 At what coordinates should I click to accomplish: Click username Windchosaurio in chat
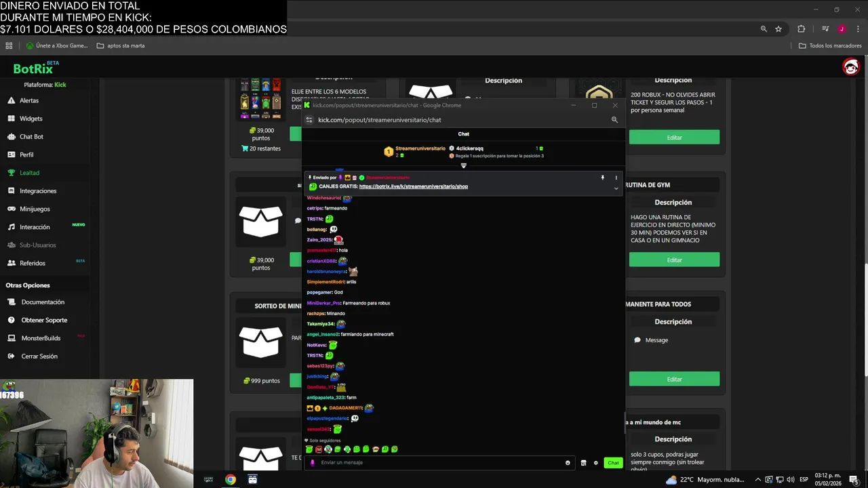click(x=323, y=198)
